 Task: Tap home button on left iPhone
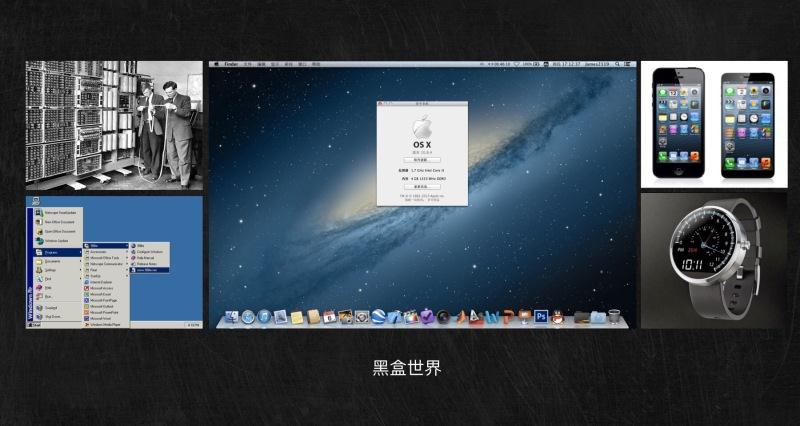[678, 170]
